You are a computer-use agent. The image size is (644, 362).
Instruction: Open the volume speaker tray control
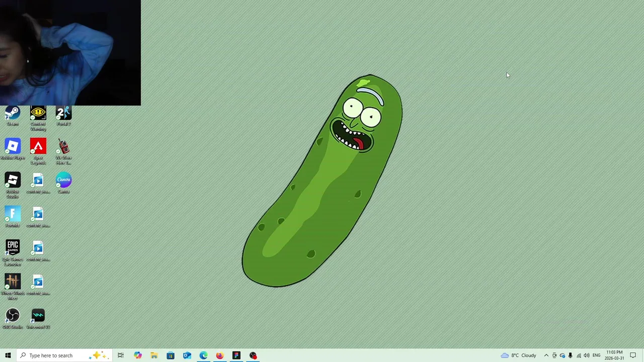pos(587,355)
